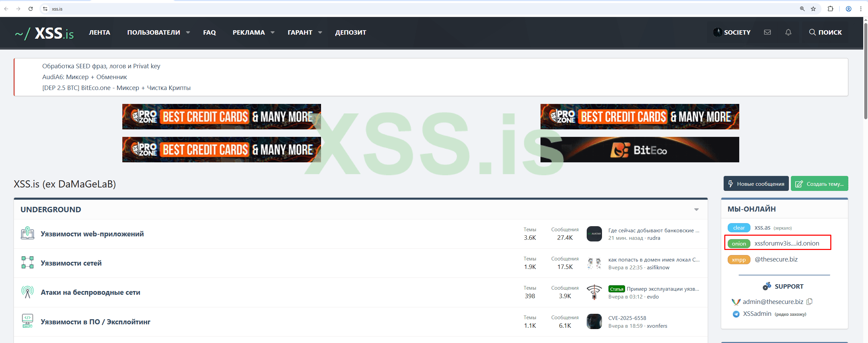The width and height of the screenshot is (868, 343).
Task: Open the Уязвимости в ПО / Эксплойтинг forum
Action: (95, 322)
